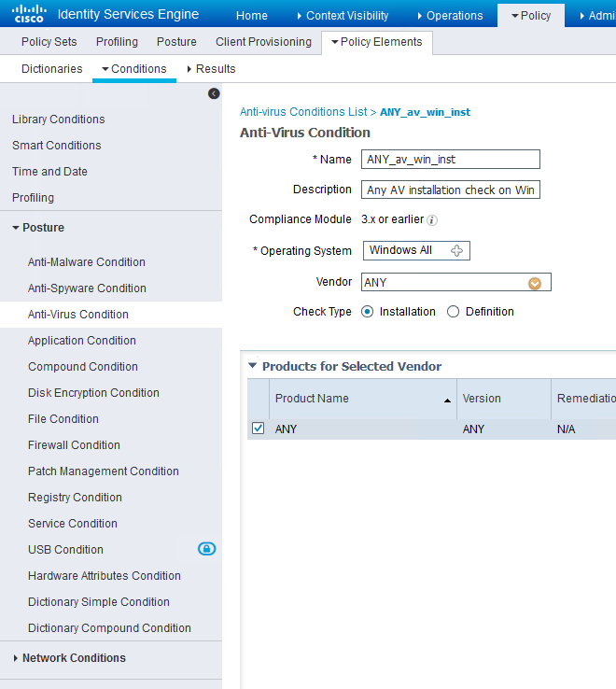Open Profiling in the left sidebar
The height and width of the screenshot is (689, 616).
33,198
